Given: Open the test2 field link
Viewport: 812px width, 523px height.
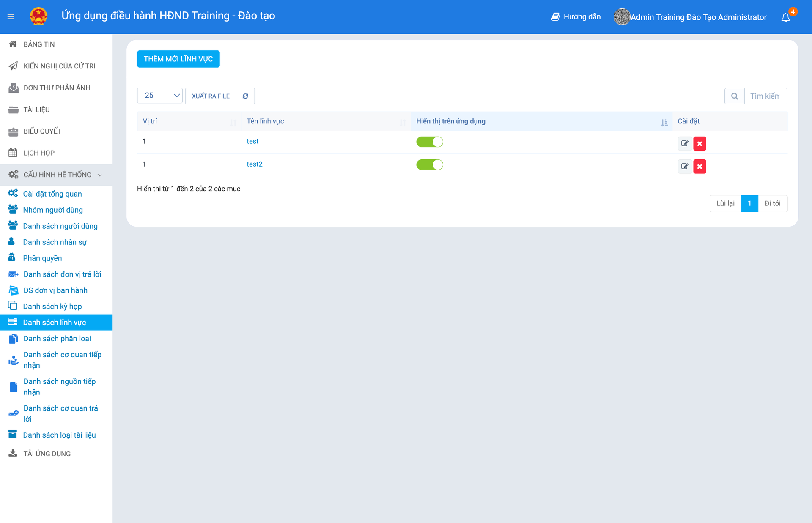Looking at the screenshot, I should pyautogui.click(x=254, y=164).
